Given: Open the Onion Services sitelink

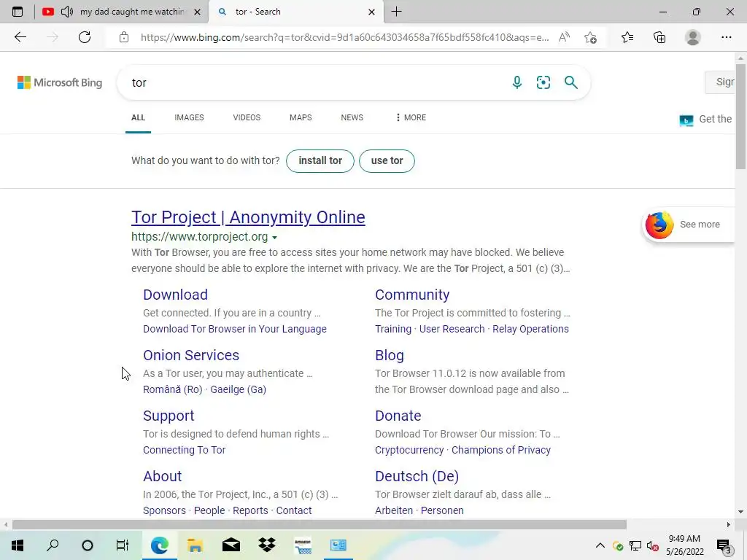Looking at the screenshot, I should click(191, 355).
